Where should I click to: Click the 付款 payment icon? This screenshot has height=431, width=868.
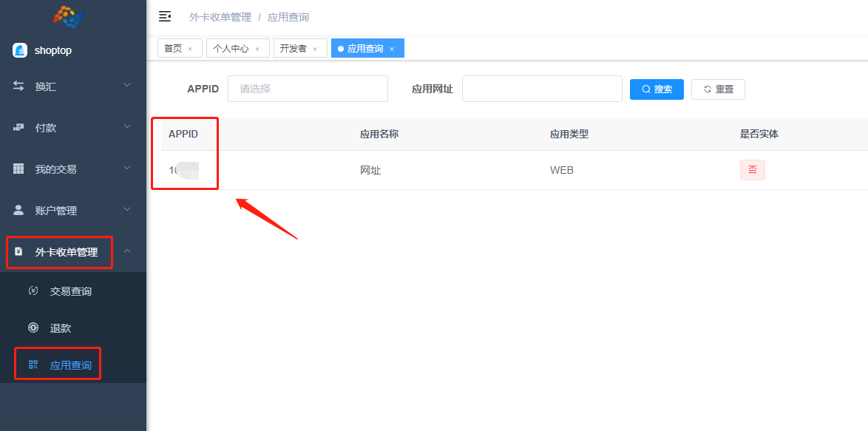(x=18, y=128)
